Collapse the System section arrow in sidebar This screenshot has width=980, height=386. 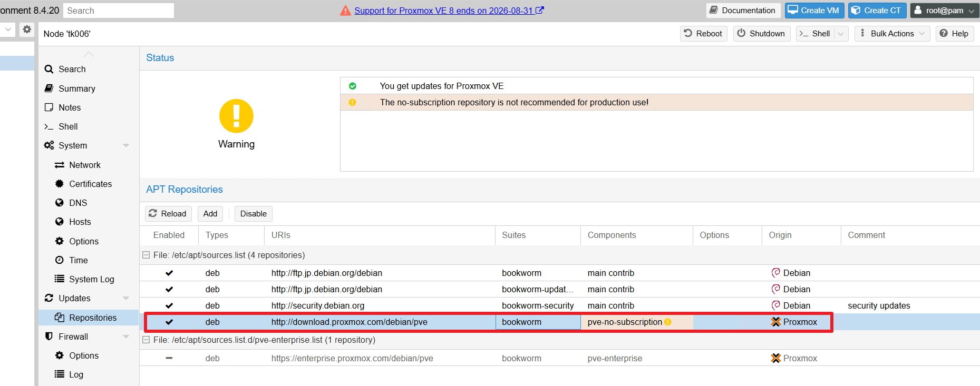pos(126,145)
